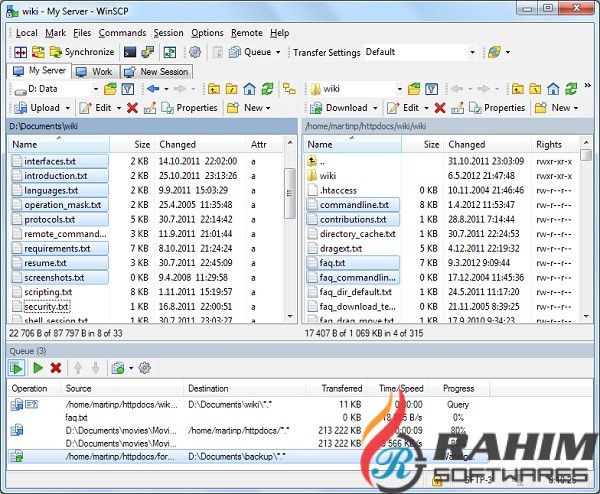Delete selected remote files with red X
The width and height of the screenshot is (600, 494).
(x=440, y=108)
